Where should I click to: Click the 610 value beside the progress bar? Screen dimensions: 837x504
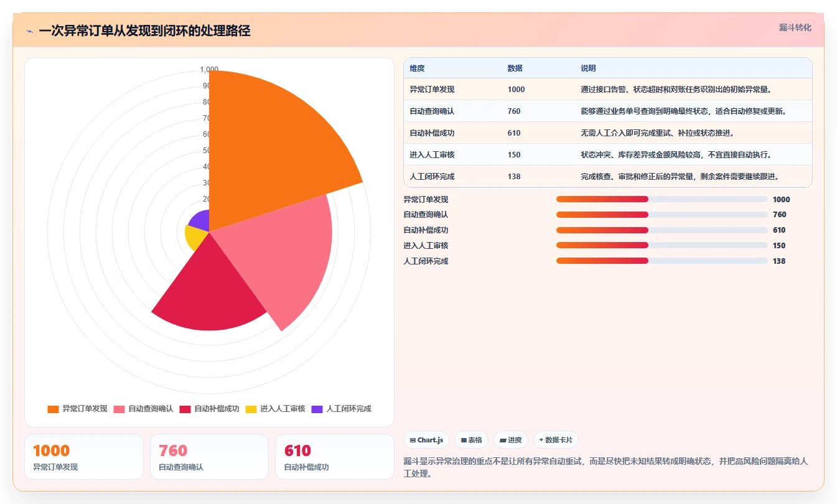[x=779, y=230]
